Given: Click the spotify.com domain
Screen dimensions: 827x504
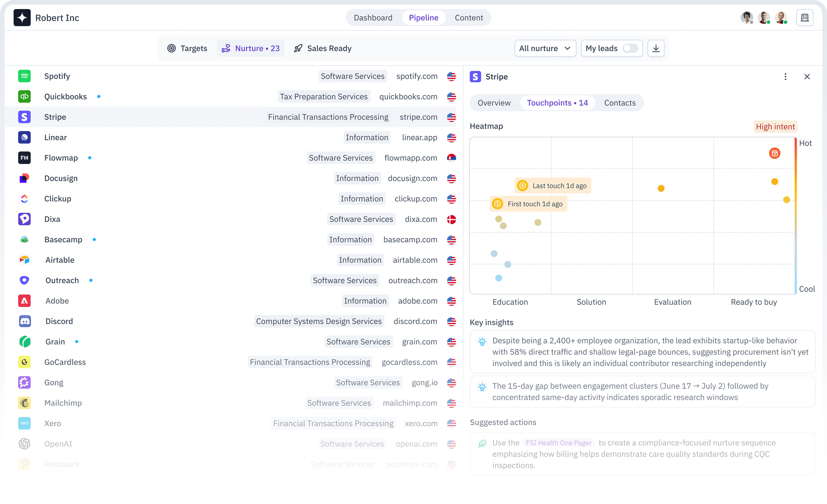Looking at the screenshot, I should [417, 76].
